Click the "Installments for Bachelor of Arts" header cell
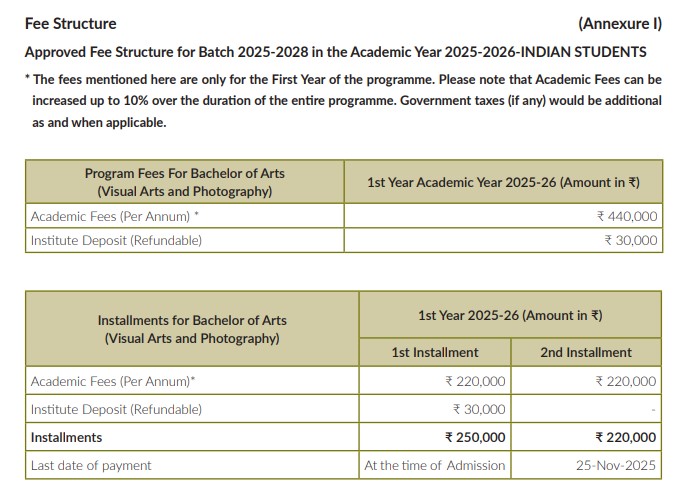The image size is (677, 490). click(x=192, y=329)
